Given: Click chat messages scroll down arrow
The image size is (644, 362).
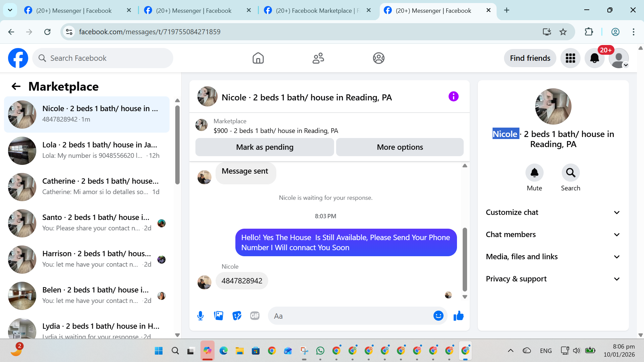Looking at the screenshot, I should (465, 297).
